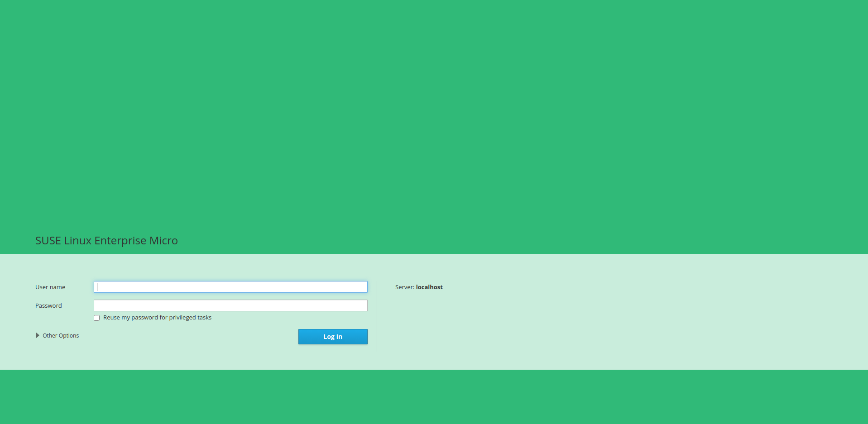Click the User name input field

click(230, 287)
